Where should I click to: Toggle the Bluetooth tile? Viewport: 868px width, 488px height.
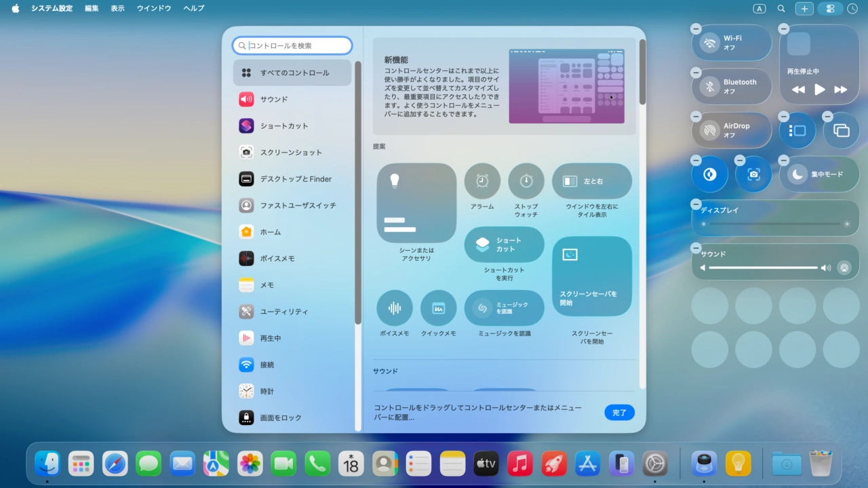pyautogui.click(x=732, y=86)
